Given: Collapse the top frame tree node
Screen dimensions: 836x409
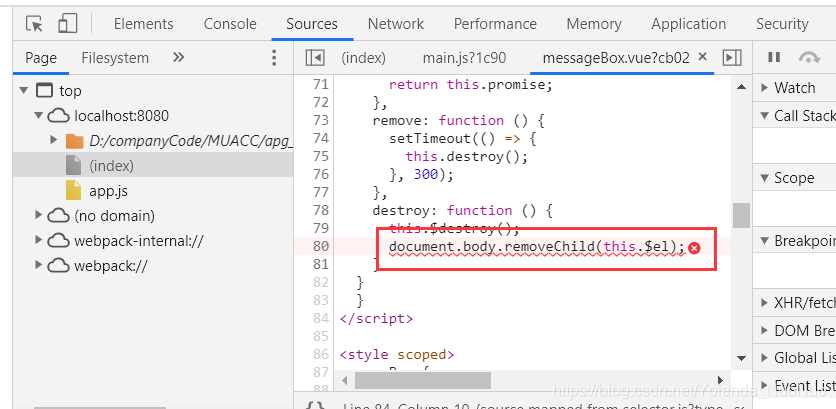Looking at the screenshot, I should (24, 91).
